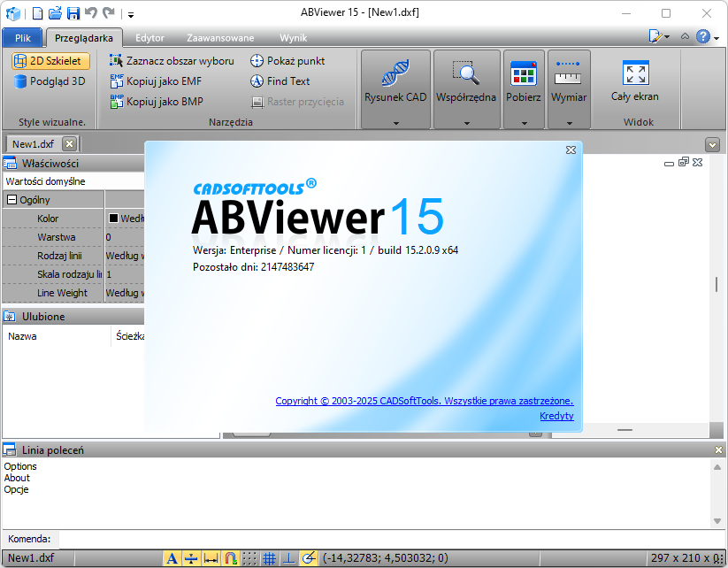Toggle the ortho perpendicular status icon
The width and height of the screenshot is (728, 568).
(x=288, y=557)
